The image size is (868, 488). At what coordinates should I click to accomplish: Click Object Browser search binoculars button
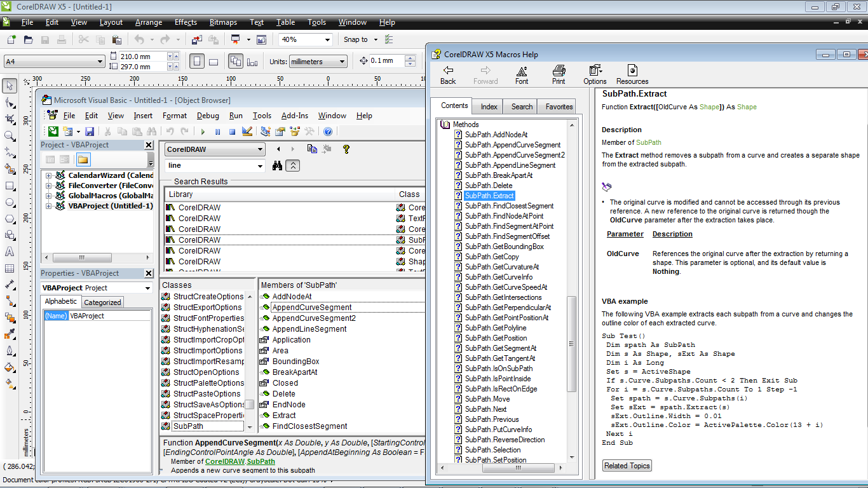278,166
